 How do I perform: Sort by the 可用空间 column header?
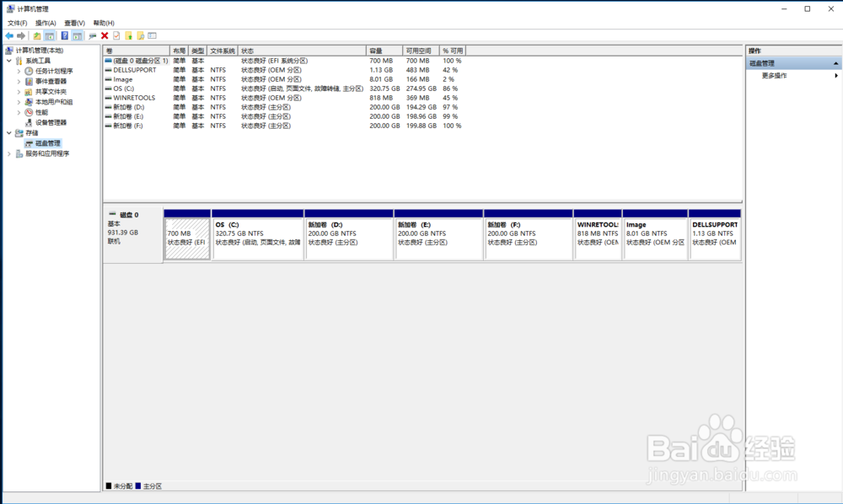pos(421,51)
